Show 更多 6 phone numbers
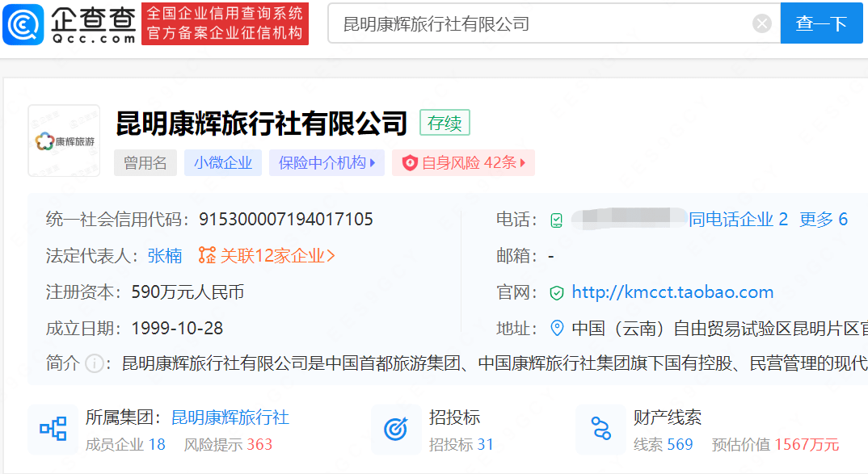The width and height of the screenshot is (868, 474). [x=824, y=219]
